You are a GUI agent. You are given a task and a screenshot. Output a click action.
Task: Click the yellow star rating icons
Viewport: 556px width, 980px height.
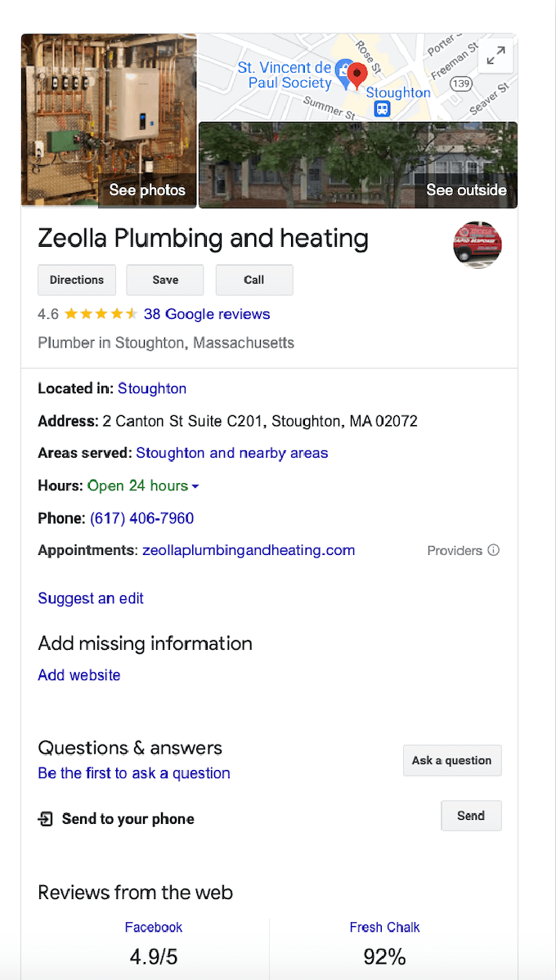[x=101, y=313]
